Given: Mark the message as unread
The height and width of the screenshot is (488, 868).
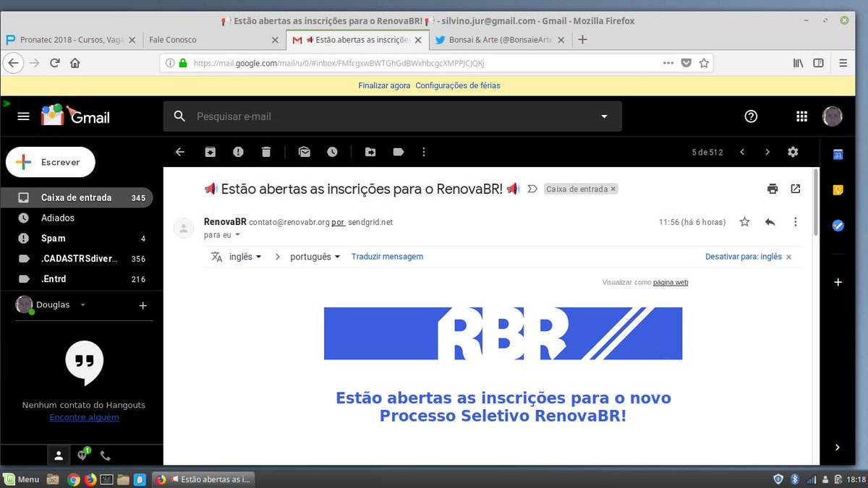Looking at the screenshot, I should pos(305,152).
